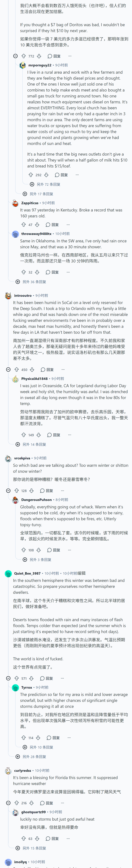This screenshot has height=868, width=132.
Task: Collapse Quiet_Bee_3987's comment thread
Action: coord(8,669)
